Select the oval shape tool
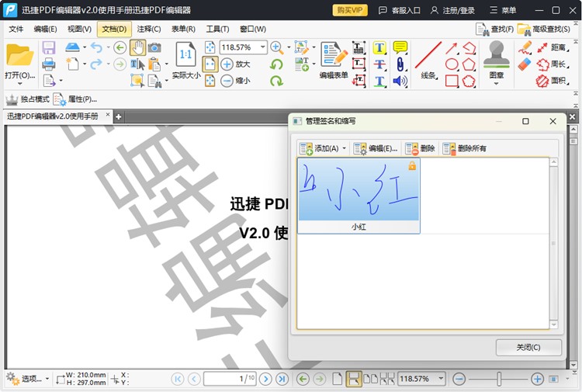 [x=452, y=64]
